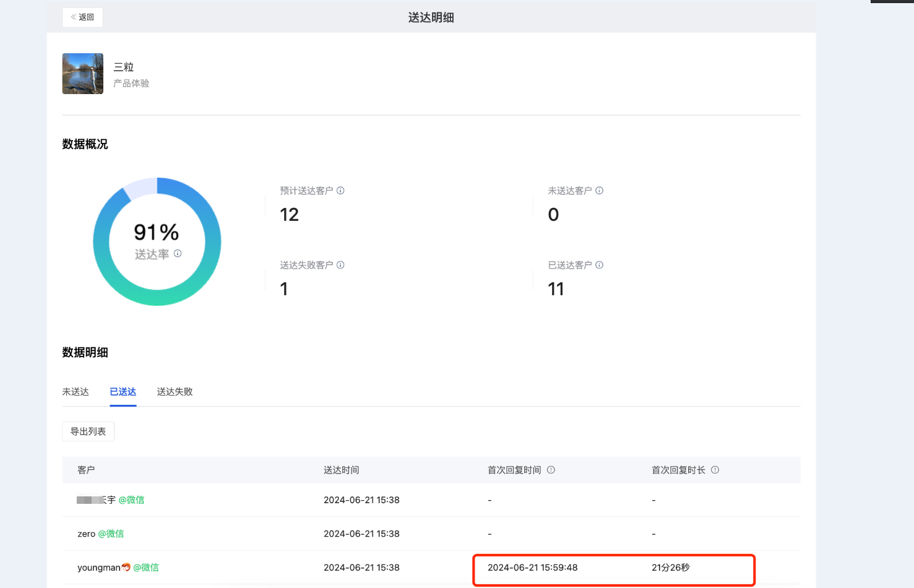The image size is (914, 588).
Task: Click the 首次回复时间 column header text
Action: click(x=514, y=470)
